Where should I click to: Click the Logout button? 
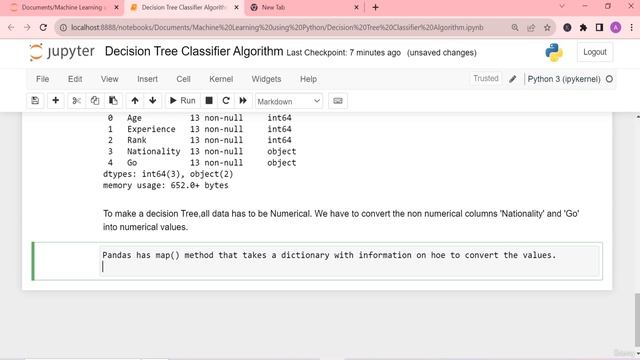(595, 52)
